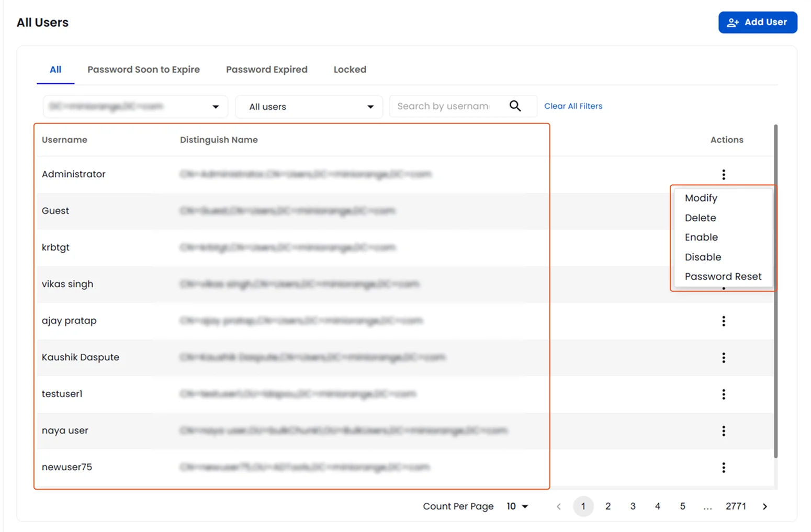Click the Clear All Filters link
This screenshot has width=811, height=532.
573,106
